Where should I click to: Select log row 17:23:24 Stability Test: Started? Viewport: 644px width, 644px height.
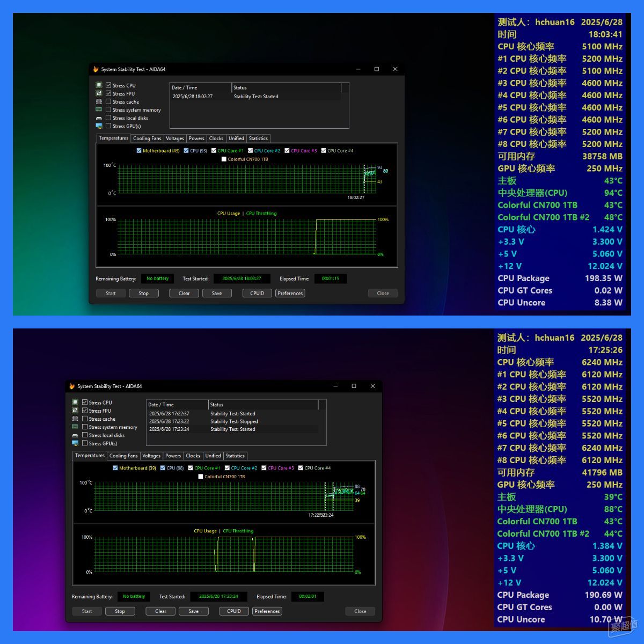pos(232,429)
